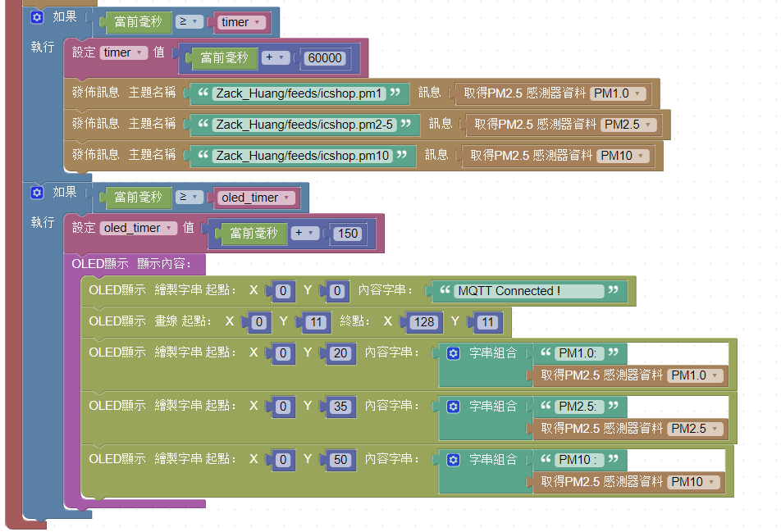Edit the 'MQTT Connected !' string field

529,291
